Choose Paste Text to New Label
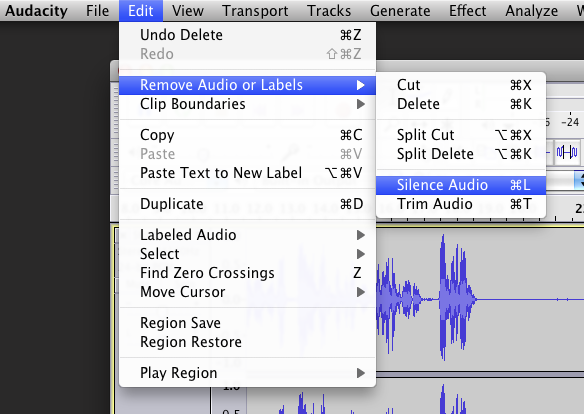This screenshot has width=584, height=414. (247, 173)
